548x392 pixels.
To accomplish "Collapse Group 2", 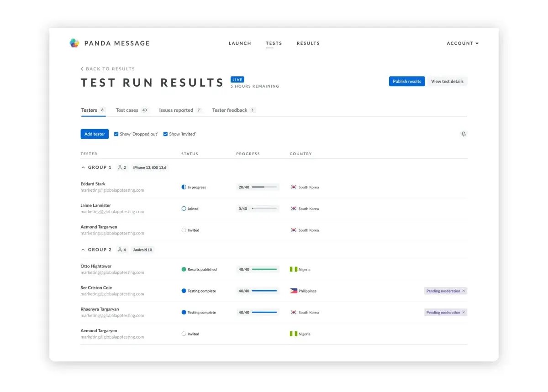I will (83, 250).
